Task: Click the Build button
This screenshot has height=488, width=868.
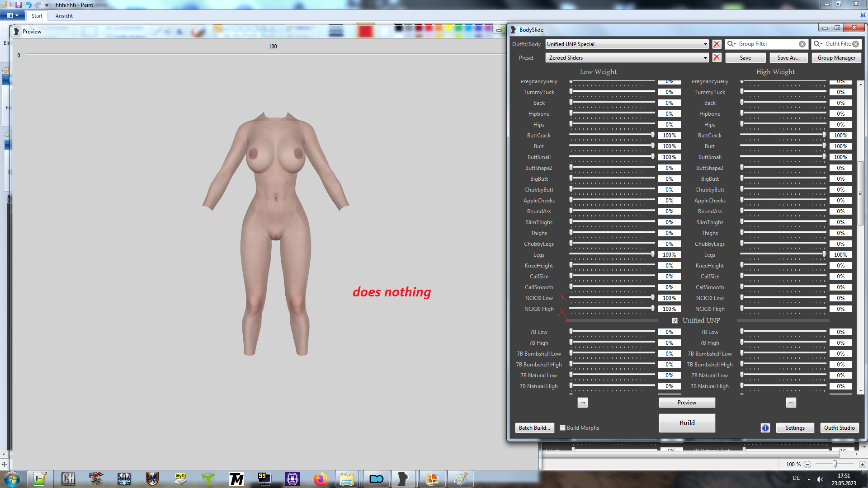Action: point(687,423)
